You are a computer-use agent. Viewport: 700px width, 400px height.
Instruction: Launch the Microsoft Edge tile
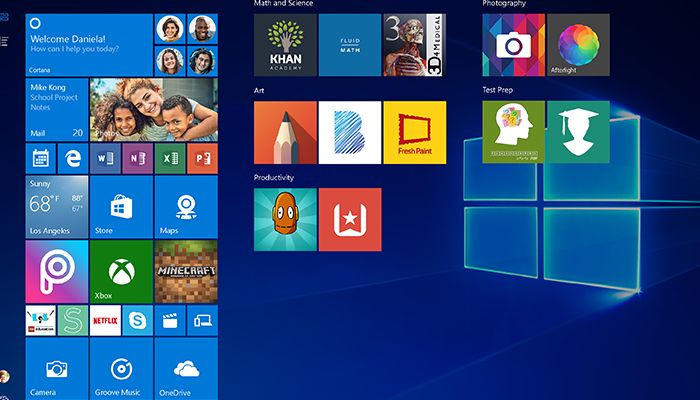pos(73,158)
